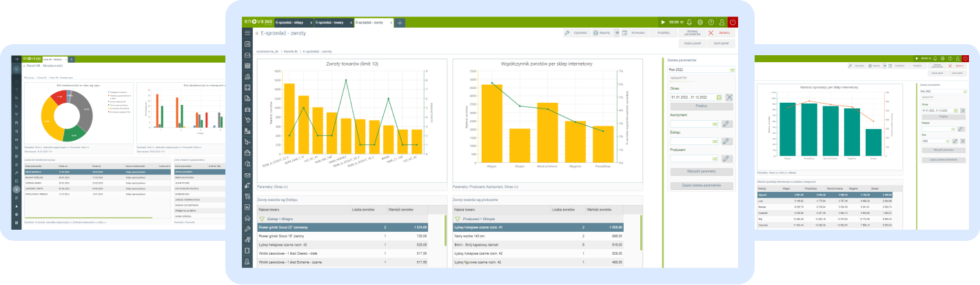Open the user profile icon
Image resolution: width=980 pixels, height=285 pixels.
[722, 22]
